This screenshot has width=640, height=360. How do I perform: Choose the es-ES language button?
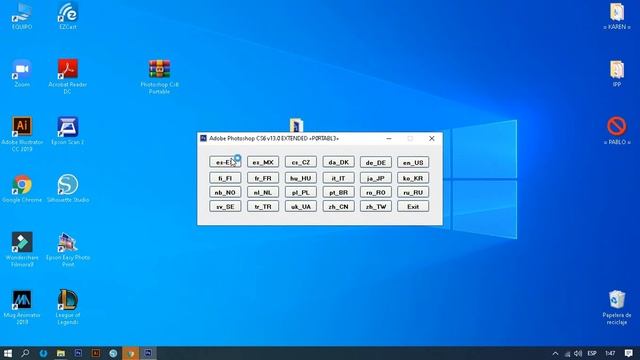[x=225, y=162]
